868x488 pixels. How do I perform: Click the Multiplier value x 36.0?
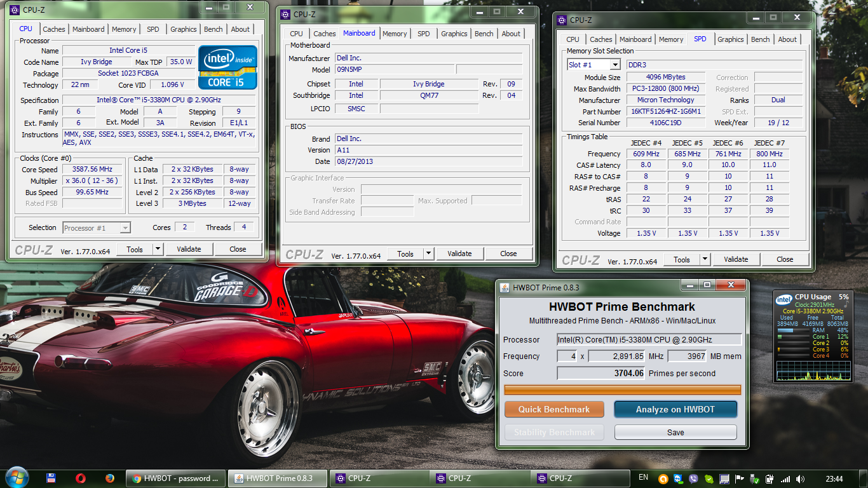tap(92, 181)
